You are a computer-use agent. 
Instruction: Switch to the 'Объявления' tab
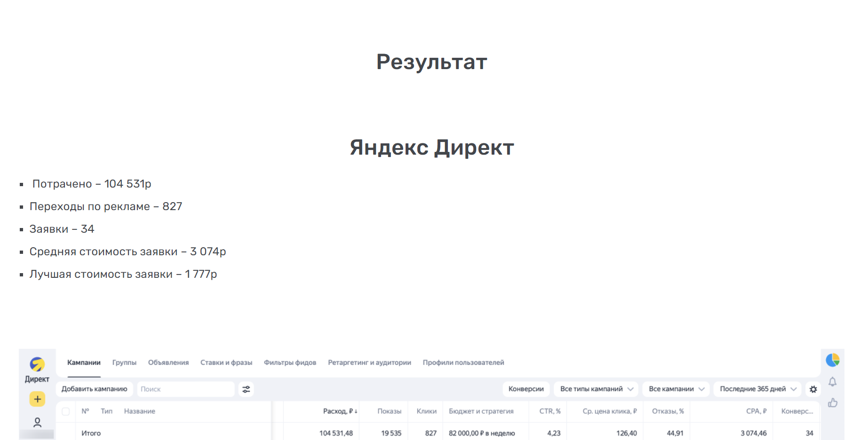tap(168, 362)
